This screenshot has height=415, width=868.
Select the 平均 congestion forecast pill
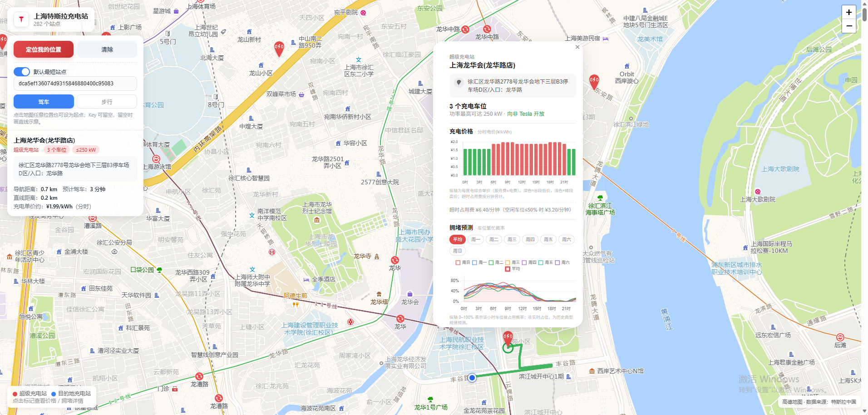pyautogui.click(x=458, y=239)
